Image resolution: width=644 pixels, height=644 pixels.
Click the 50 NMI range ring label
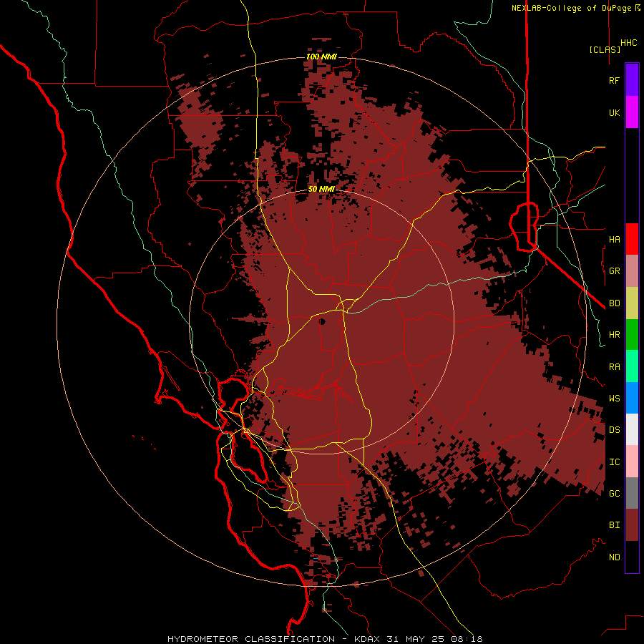click(x=321, y=189)
